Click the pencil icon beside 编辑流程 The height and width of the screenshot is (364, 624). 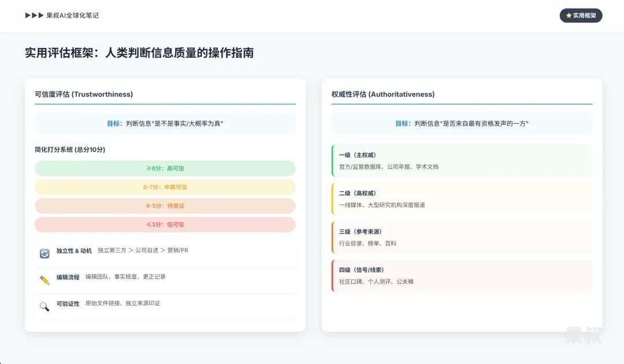44,280
